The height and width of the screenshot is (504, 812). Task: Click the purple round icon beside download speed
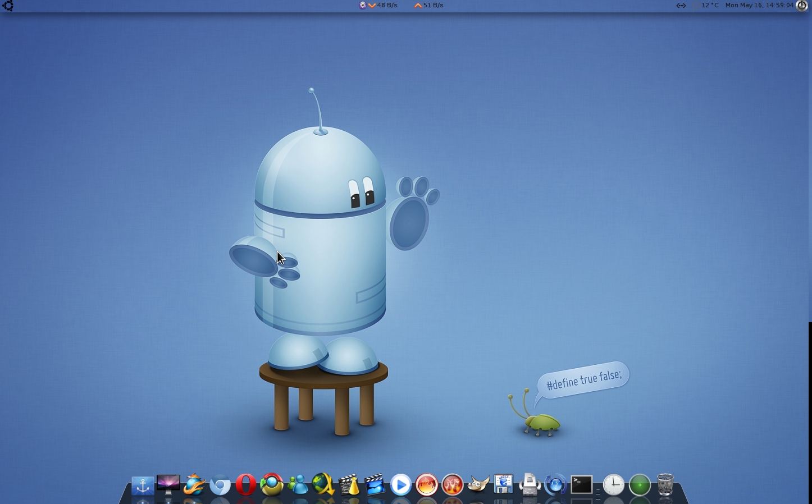(x=363, y=5)
